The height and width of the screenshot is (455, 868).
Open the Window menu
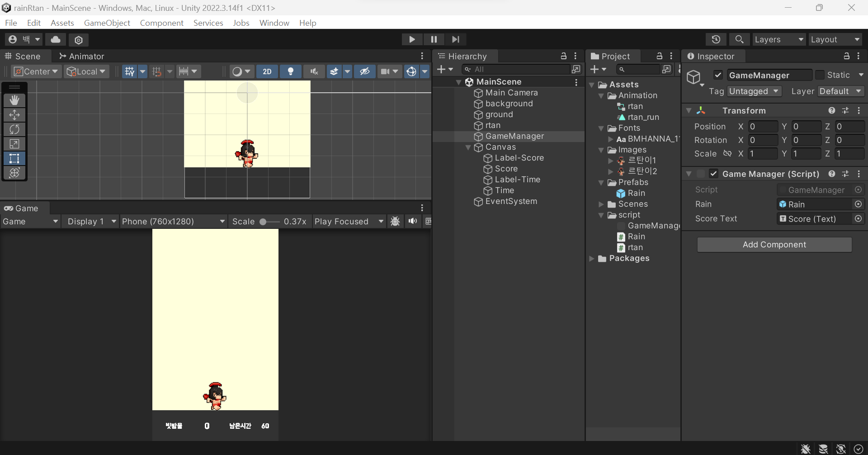274,23
